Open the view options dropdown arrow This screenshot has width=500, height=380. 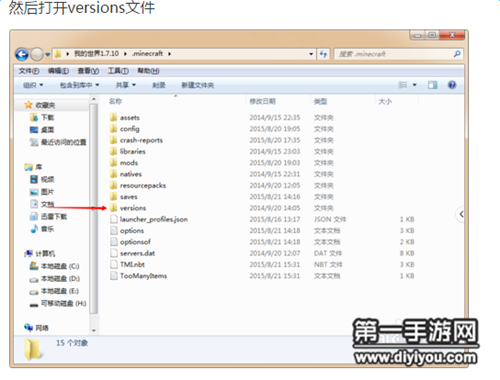[415, 85]
